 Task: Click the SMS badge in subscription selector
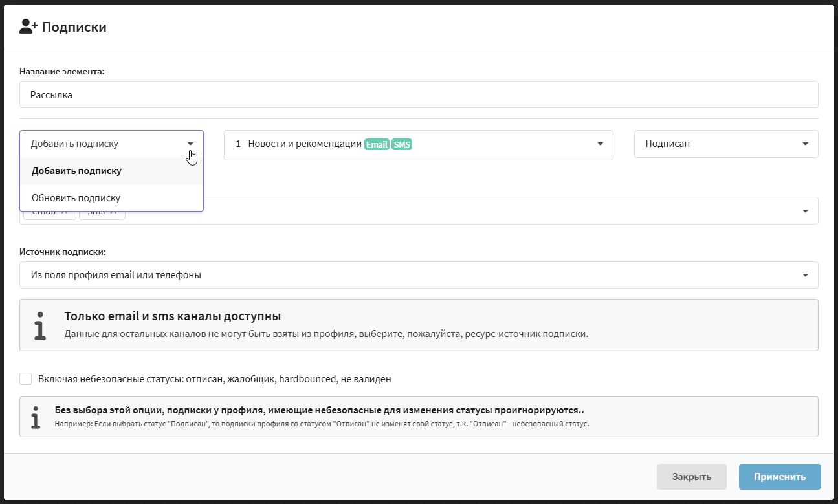pyautogui.click(x=402, y=144)
